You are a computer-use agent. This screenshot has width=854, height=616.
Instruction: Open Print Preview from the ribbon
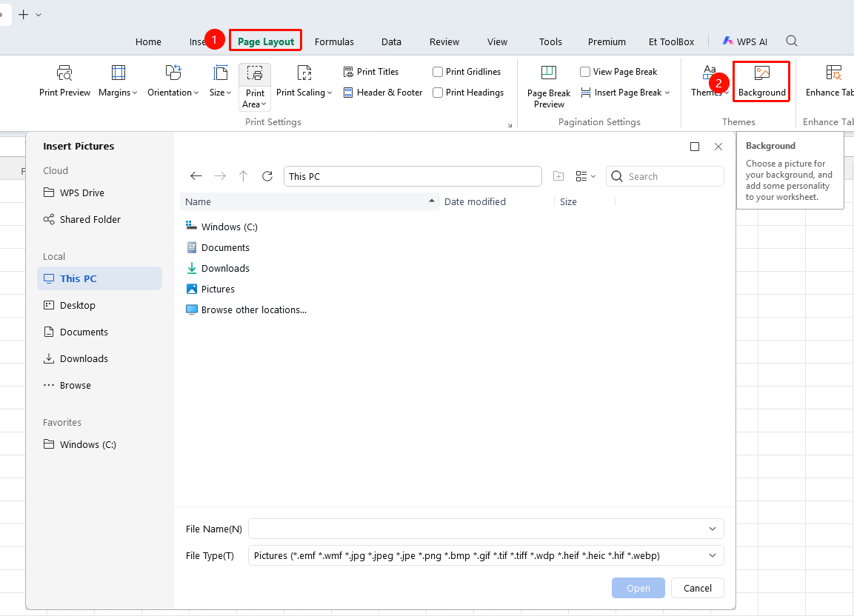click(x=64, y=81)
